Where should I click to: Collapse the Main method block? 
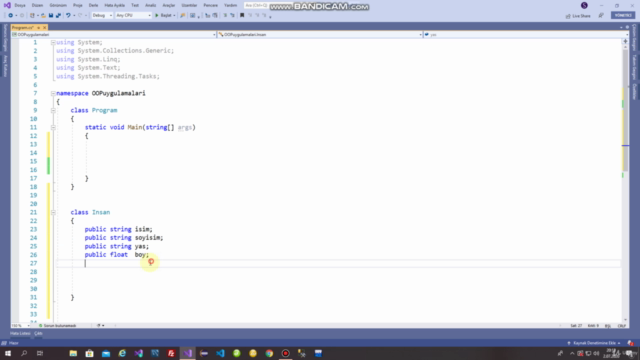tap(53, 127)
